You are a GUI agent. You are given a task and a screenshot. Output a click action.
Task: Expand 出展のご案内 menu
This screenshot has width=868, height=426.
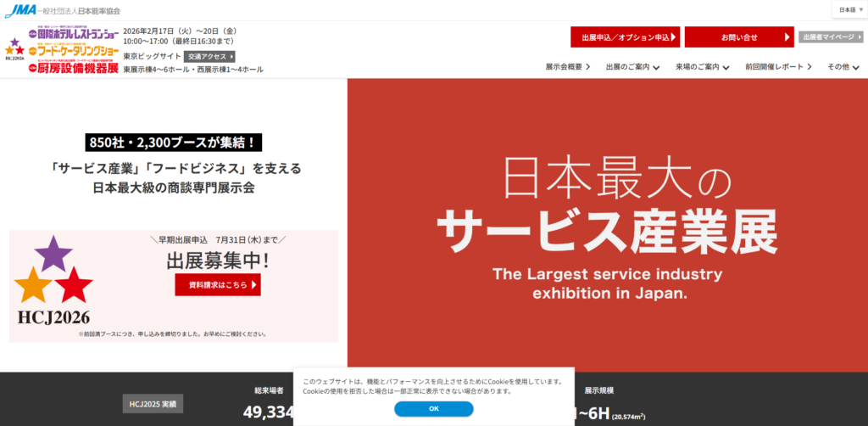pyautogui.click(x=632, y=67)
